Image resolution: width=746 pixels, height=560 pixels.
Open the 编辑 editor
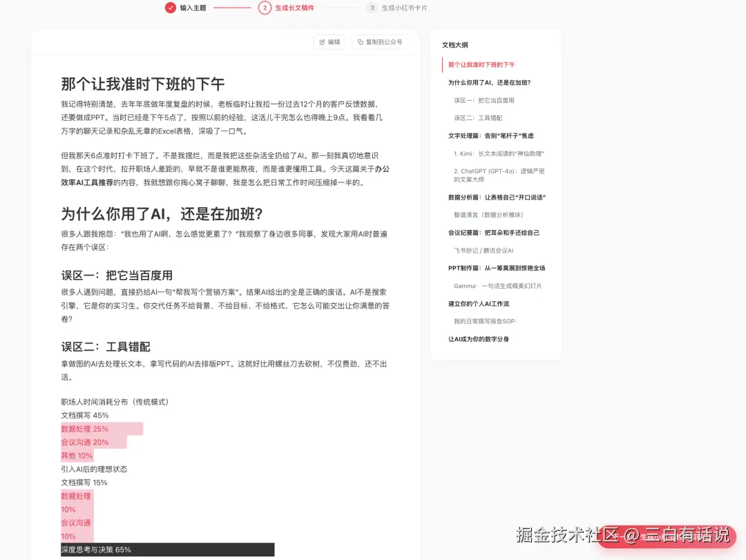[x=329, y=41]
